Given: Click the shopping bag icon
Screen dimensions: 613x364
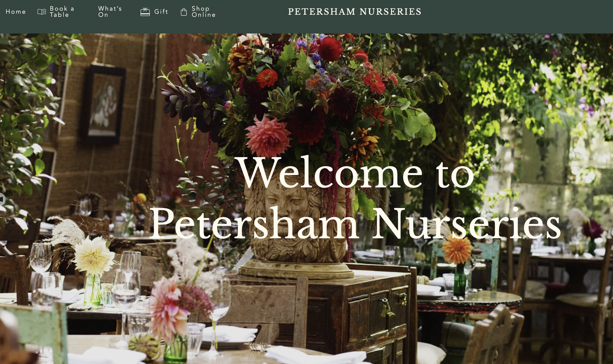Looking at the screenshot, I should click(184, 12).
